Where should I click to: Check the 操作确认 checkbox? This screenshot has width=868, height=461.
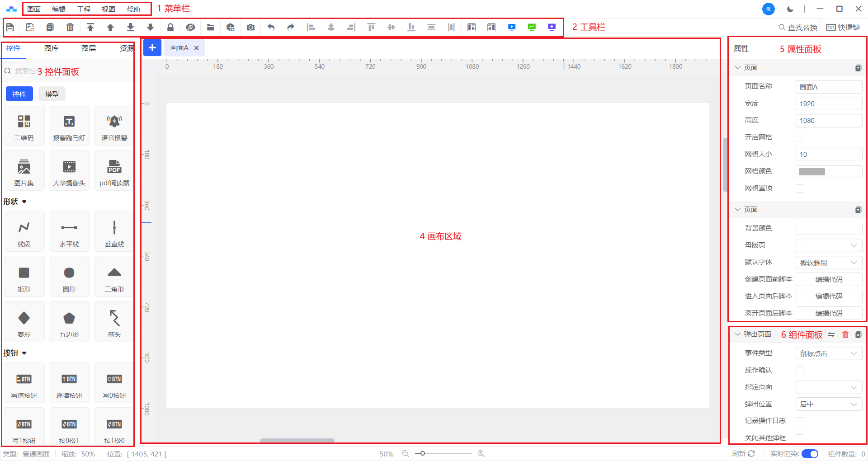pos(799,371)
